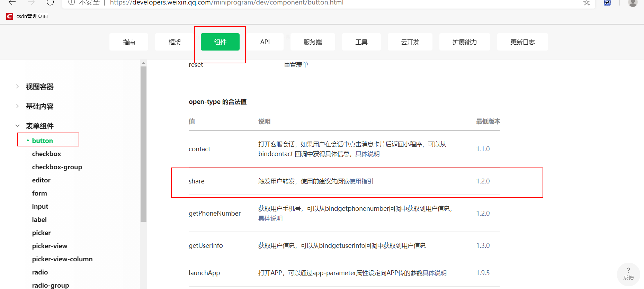Open form component page
This screenshot has width=644, height=289.
tap(39, 193)
